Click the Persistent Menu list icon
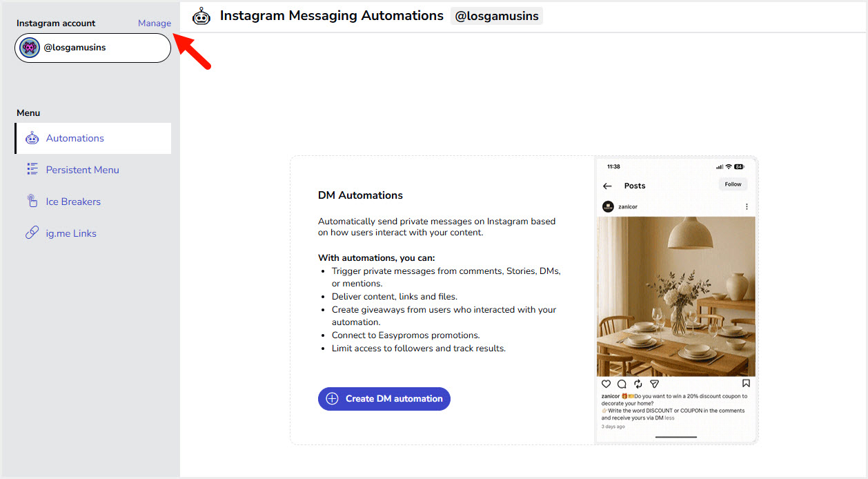 pyautogui.click(x=32, y=170)
